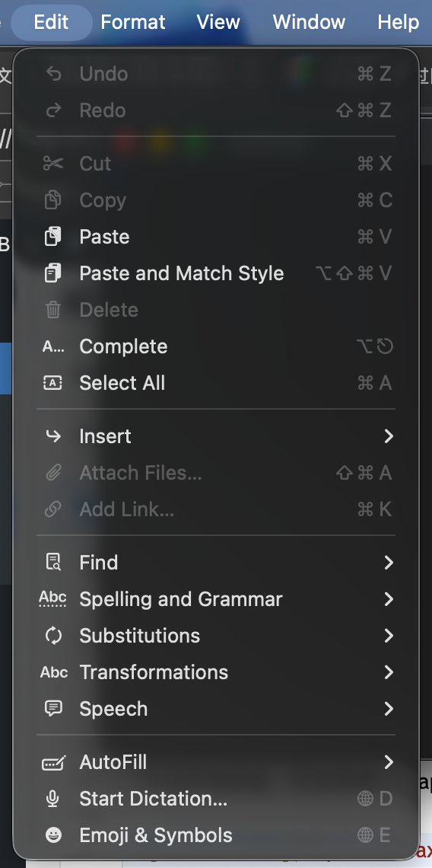Click the greyed-out Cut entry
The width and height of the screenshot is (432, 868).
coord(216,163)
